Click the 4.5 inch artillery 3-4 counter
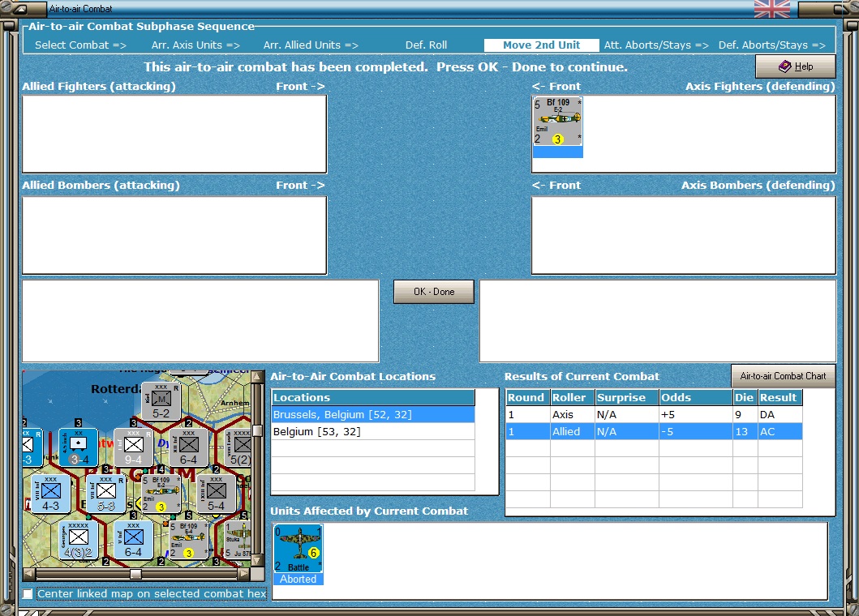 click(x=79, y=447)
